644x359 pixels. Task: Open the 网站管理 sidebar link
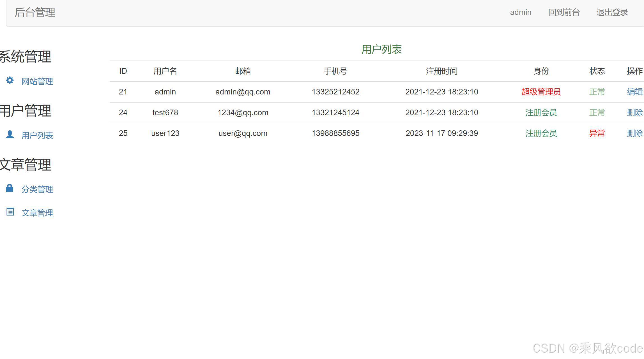tap(37, 82)
